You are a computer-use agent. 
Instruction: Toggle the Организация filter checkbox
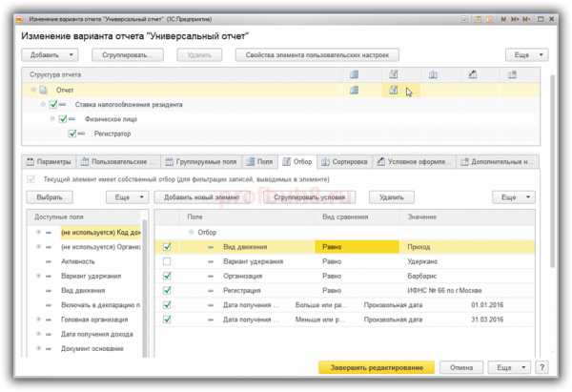click(167, 277)
